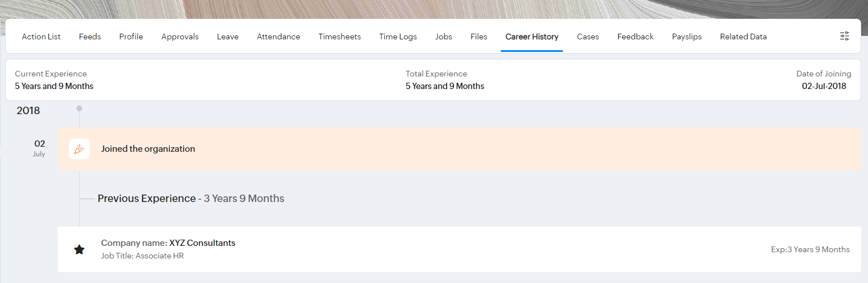Open the Payslips tab
Image resolution: width=868 pixels, height=283 pixels.
tap(687, 37)
